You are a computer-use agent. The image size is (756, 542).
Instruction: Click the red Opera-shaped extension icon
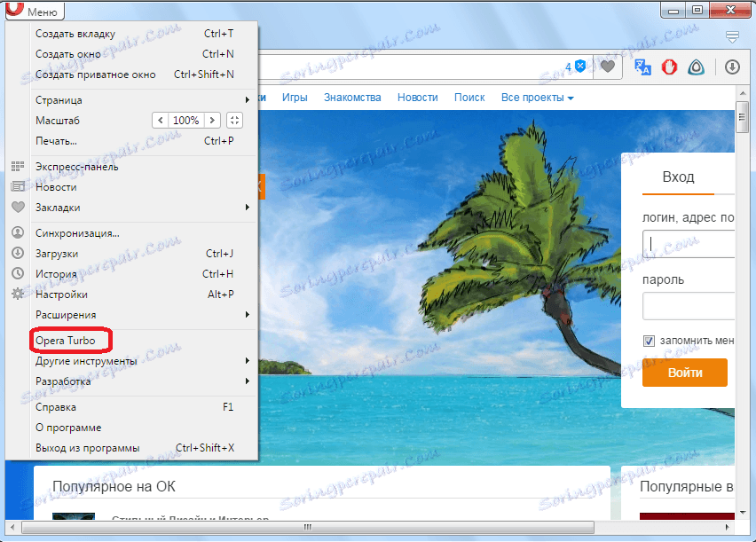click(x=669, y=67)
